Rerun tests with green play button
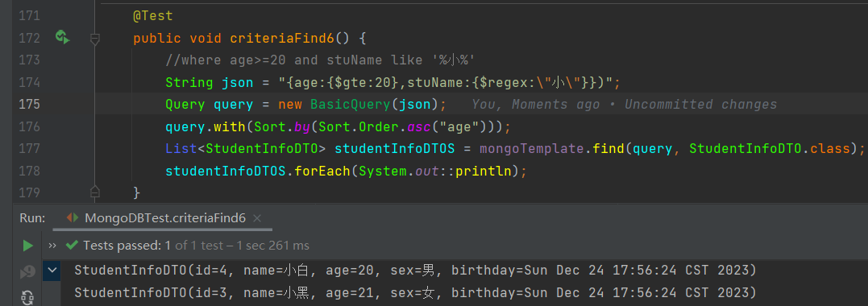868x306 pixels. (27, 246)
